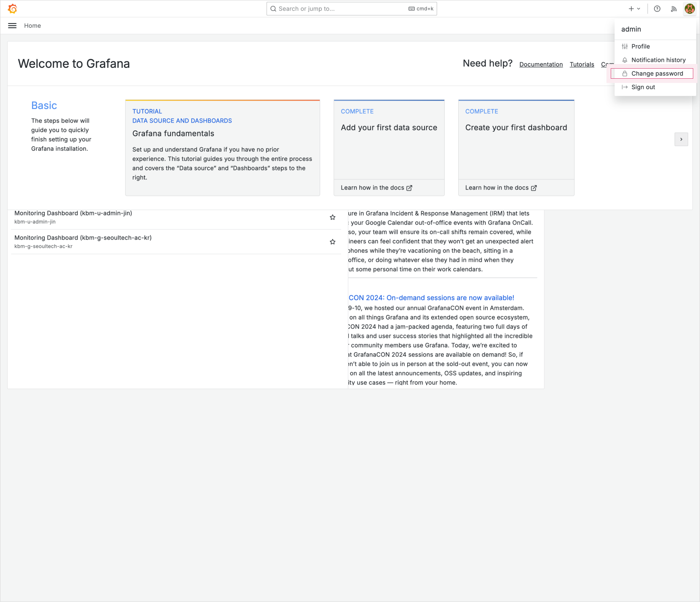This screenshot has height=602, width=700.
Task: Expand the plus New dropdown
Action: 634,8
